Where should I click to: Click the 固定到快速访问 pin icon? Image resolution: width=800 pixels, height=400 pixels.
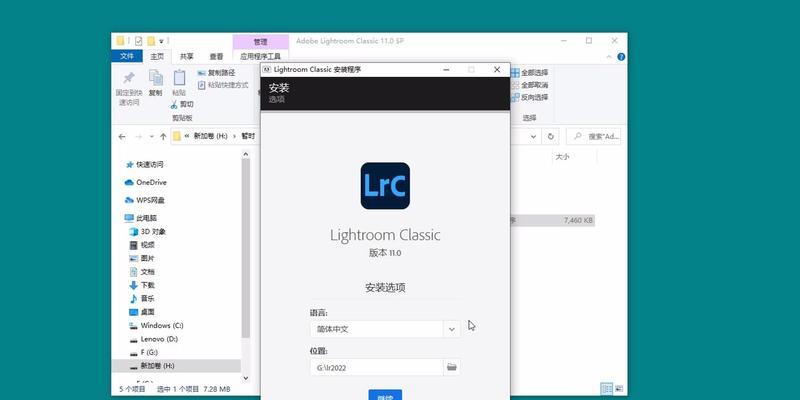129,78
